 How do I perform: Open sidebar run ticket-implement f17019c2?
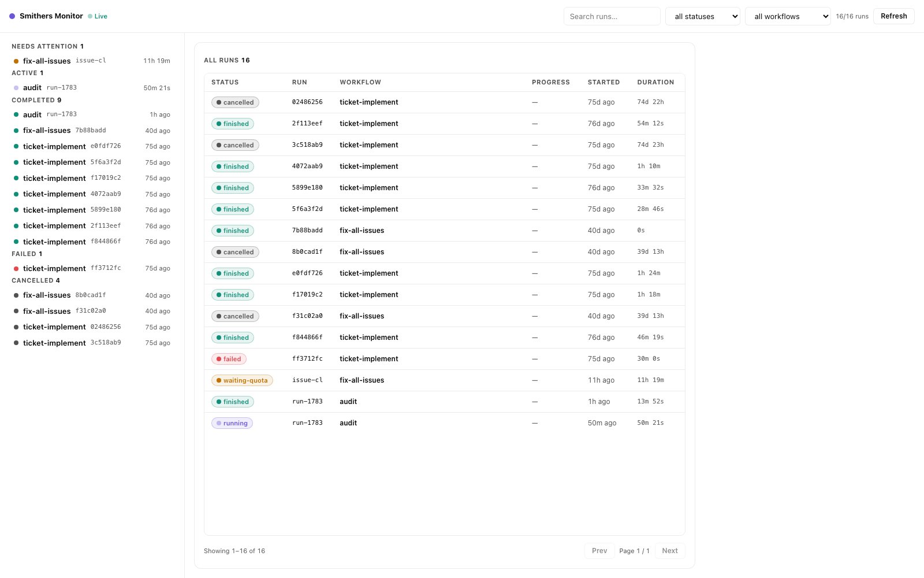92,178
